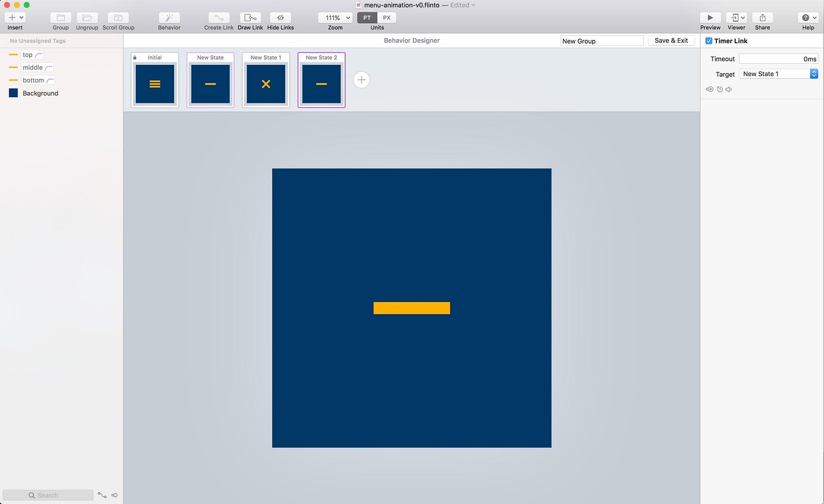The width and height of the screenshot is (824, 504).
Task: Switch units to PT
Action: click(x=367, y=18)
